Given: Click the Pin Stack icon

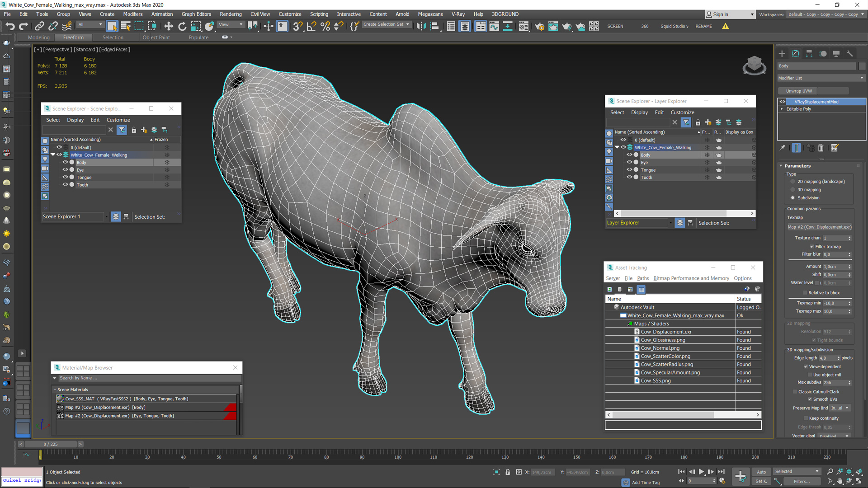Looking at the screenshot, I should (x=783, y=148).
